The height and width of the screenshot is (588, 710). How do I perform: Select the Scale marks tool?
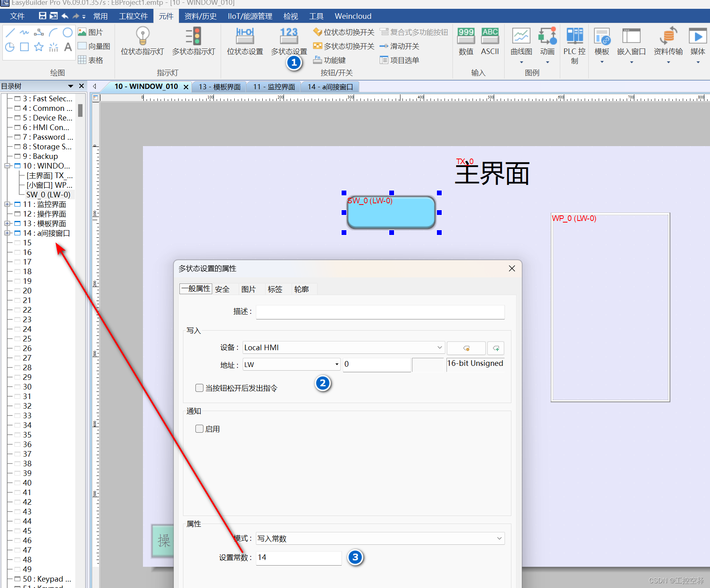53,47
